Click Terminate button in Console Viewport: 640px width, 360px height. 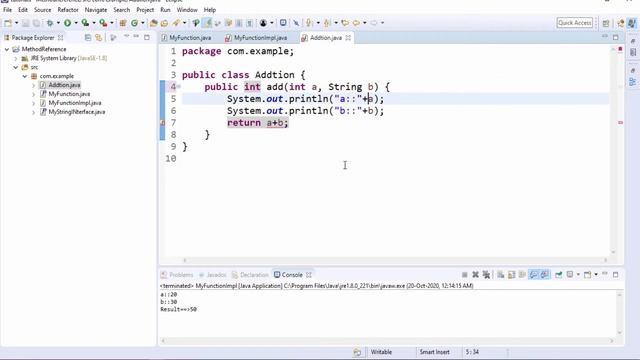click(x=464, y=275)
